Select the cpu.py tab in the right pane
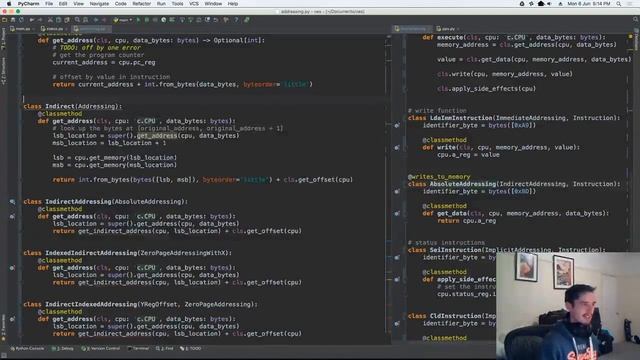This screenshot has height=360, width=640. click(x=447, y=29)
